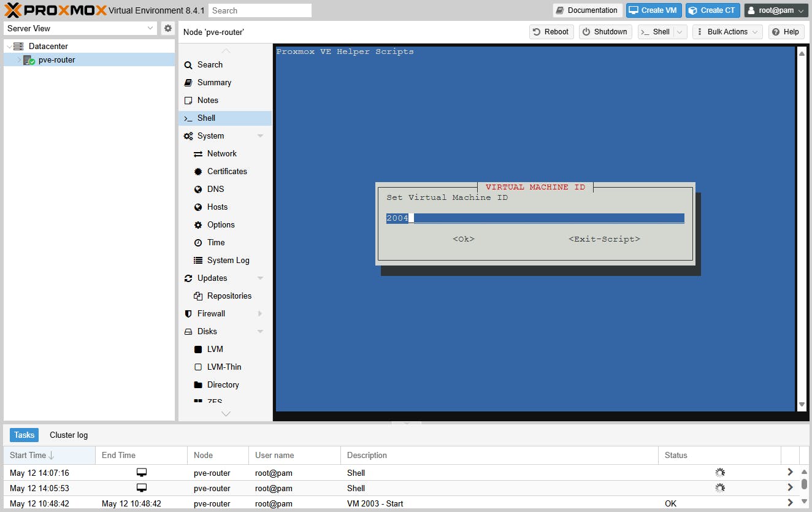
Task: Expand the pve-router node in the tree
Action: (x=17, y=59)
